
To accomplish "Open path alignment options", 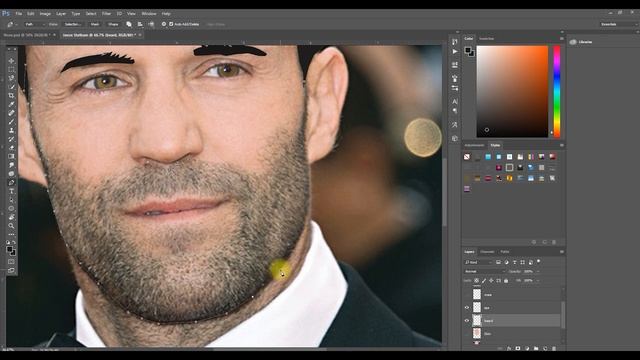I will pyautogui.click(x=140, y=24).
